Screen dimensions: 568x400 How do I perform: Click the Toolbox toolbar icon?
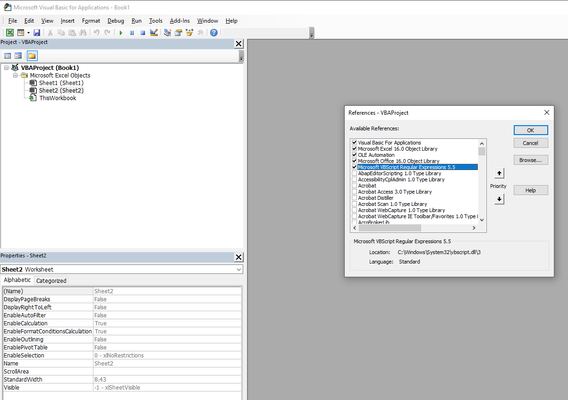click(200, 33)
